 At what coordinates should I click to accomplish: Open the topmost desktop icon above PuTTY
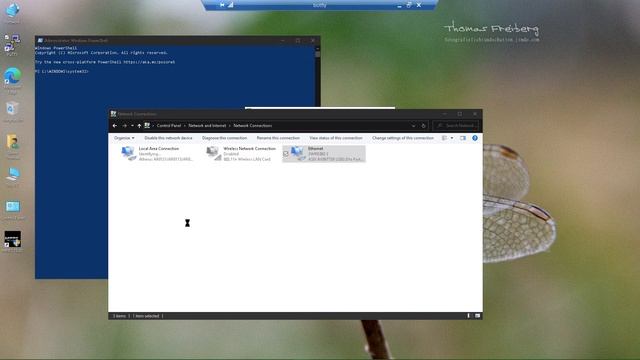pos(13,12)
